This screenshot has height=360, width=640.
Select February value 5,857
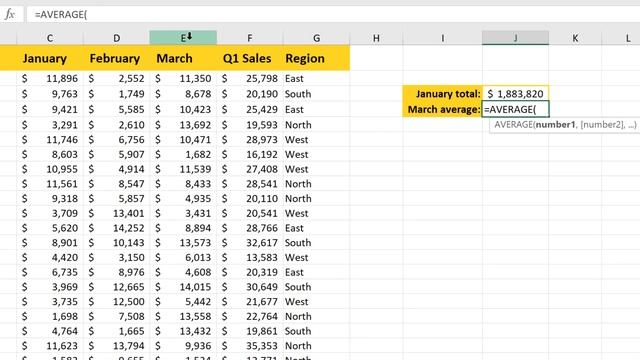pos(117,198)
